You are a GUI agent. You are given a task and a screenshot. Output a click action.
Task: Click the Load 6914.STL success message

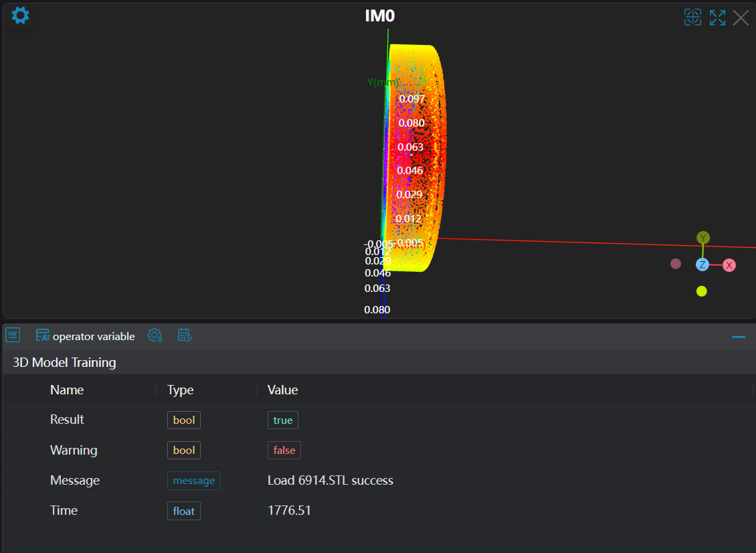(x=330, y=480)
